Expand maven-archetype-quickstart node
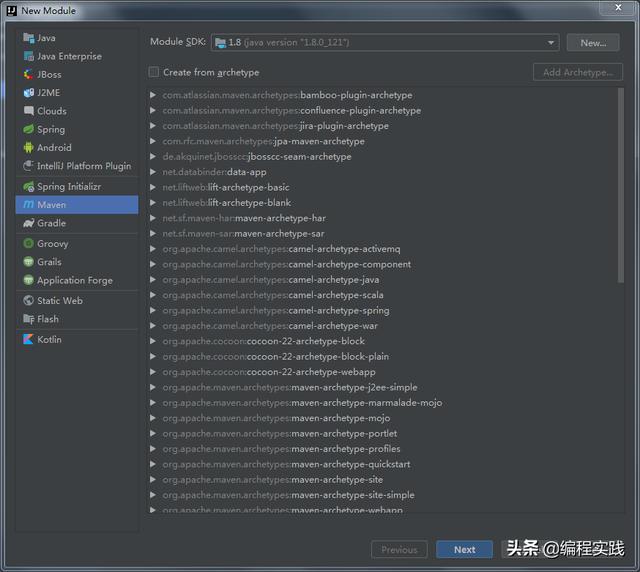This screenshot has width=640, height=572. point(153,464)
